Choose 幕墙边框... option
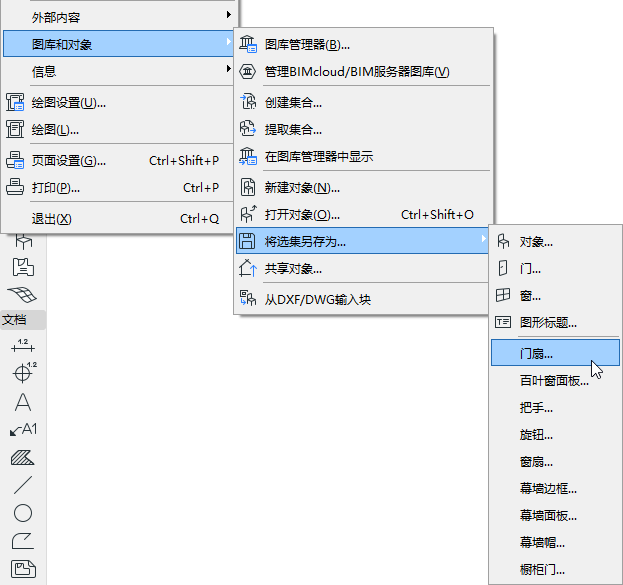The height and width of the screenshot is (585, 623). [x=555, y=489]
